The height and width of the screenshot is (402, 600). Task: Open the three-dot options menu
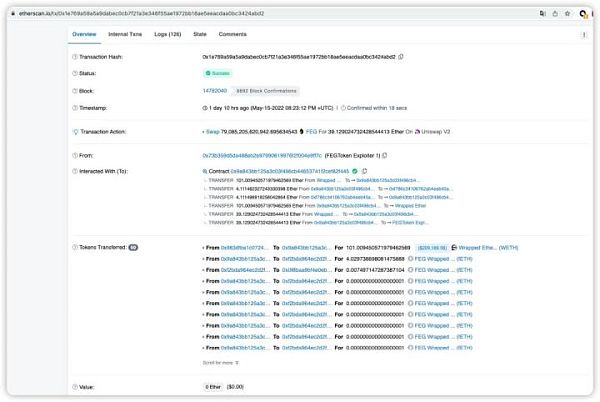click(583, 34)
